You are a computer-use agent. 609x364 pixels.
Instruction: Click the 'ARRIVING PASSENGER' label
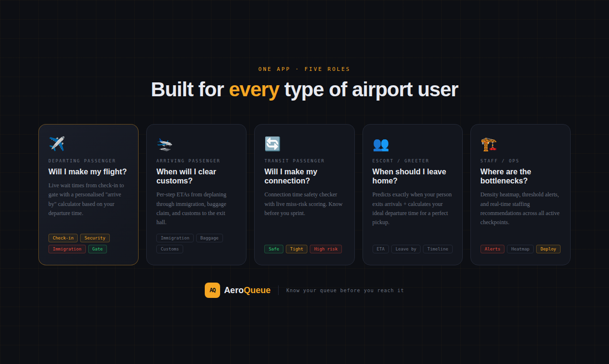[188, 161]
